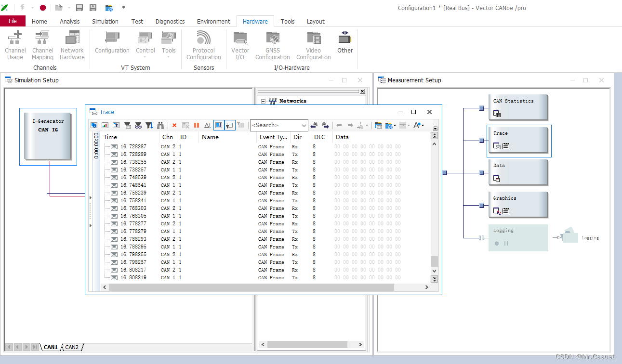Switch to the Layout ribbon tab
The width and height of the screenshot is (622, 364).
[316, 21]
